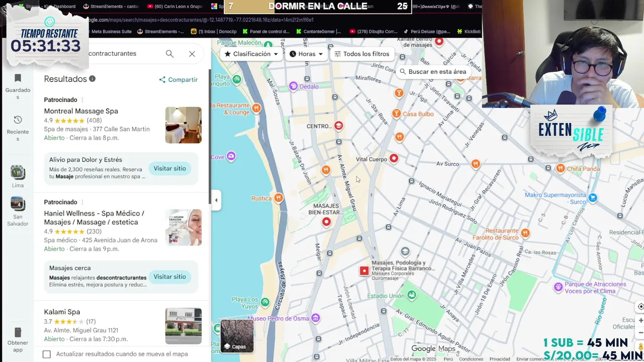
Task: Click the Compartir share link
Action: point(178,79)
